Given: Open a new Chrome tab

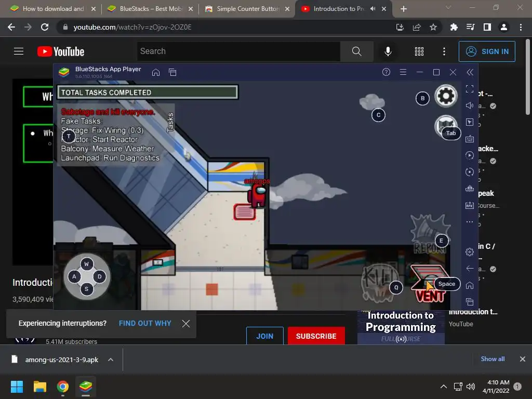Looking at the screenshot, I should pos(403,9).
